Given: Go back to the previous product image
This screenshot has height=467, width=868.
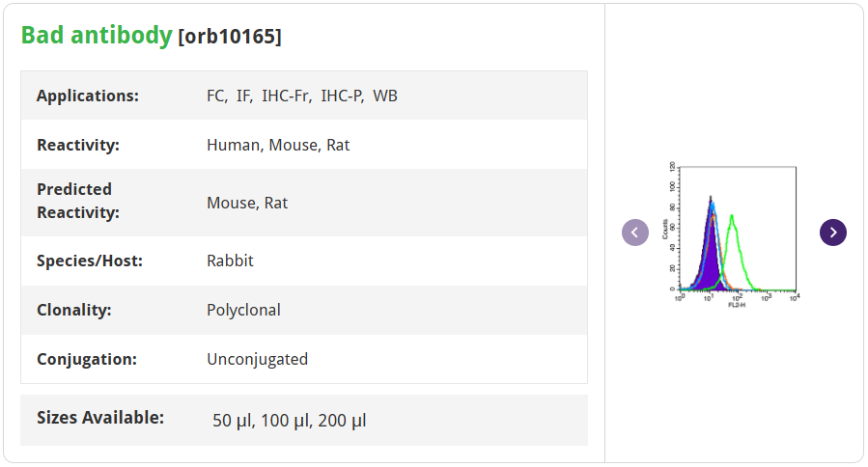Looking at the screenshot, I should pos(635,233).
